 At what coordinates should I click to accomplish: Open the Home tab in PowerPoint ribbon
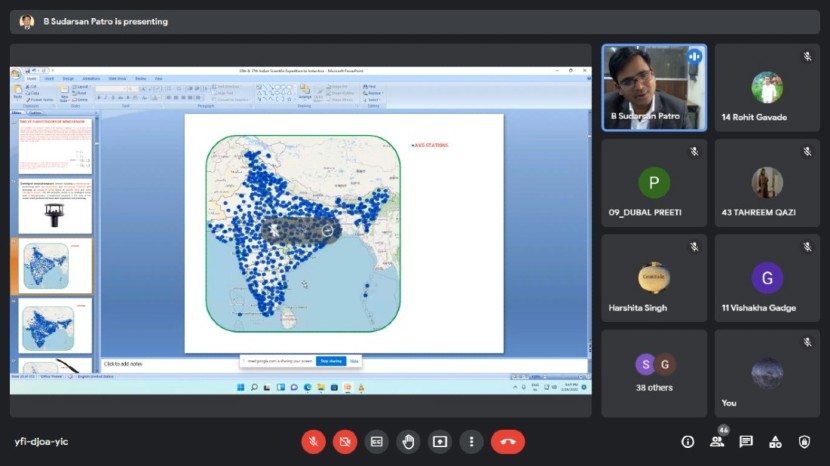[32, 78]
